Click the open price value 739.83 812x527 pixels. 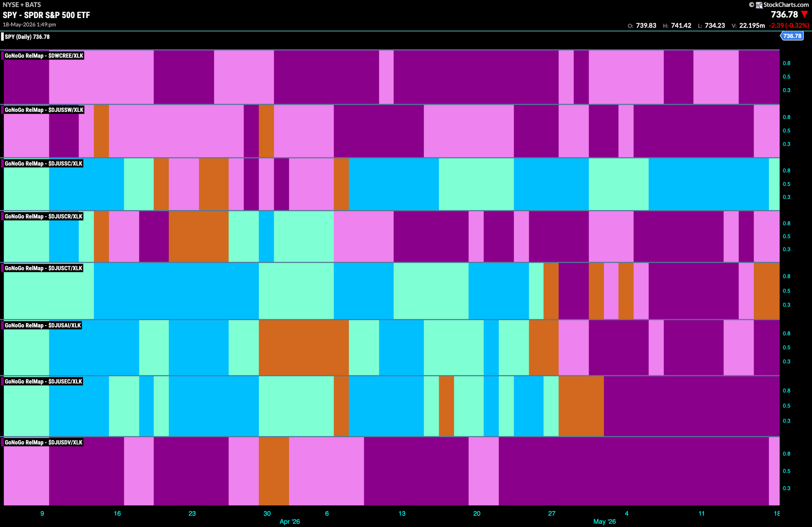(x=646, y=26)
